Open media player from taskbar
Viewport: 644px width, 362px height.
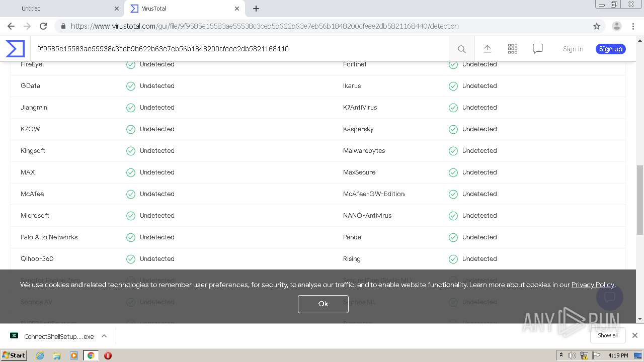click(74, 355)
